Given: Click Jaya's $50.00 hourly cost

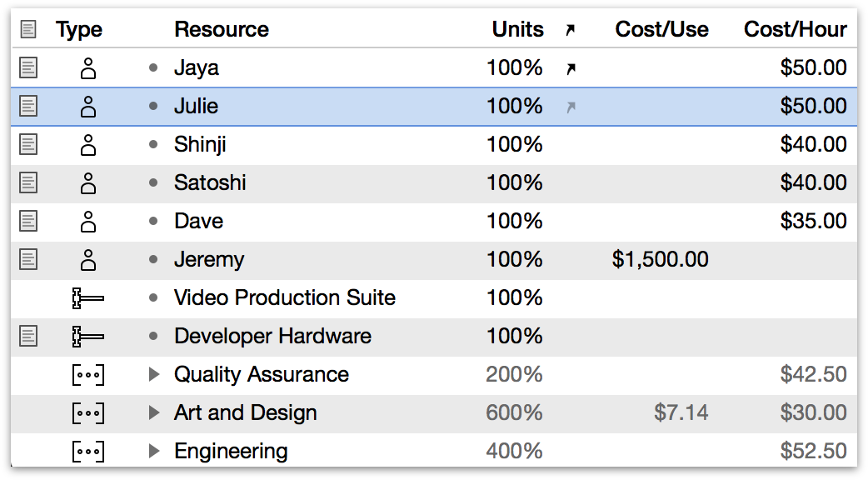Looking at the screenshot, I should coord(813,67).
